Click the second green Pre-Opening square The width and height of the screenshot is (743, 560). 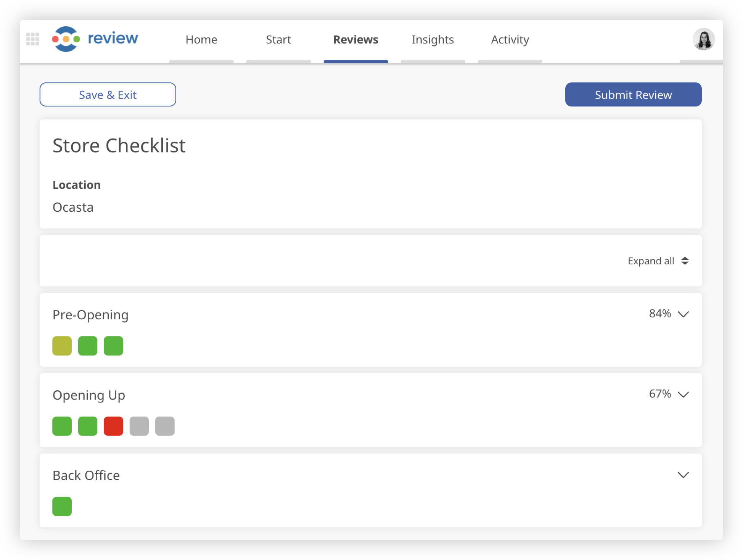coord(114,346)
